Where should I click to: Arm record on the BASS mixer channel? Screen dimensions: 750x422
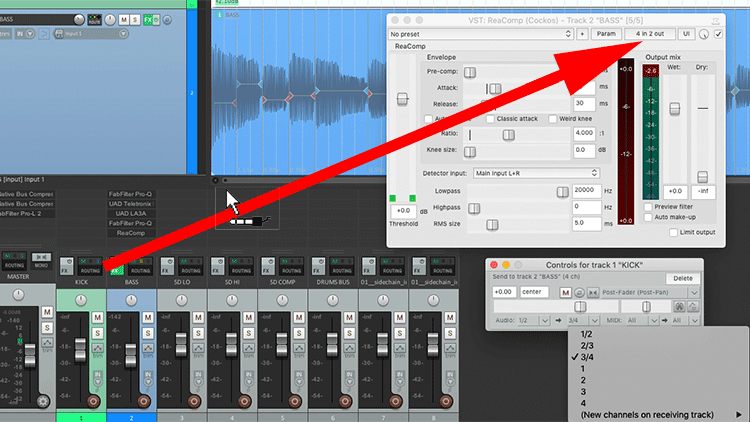coord(143,401)
